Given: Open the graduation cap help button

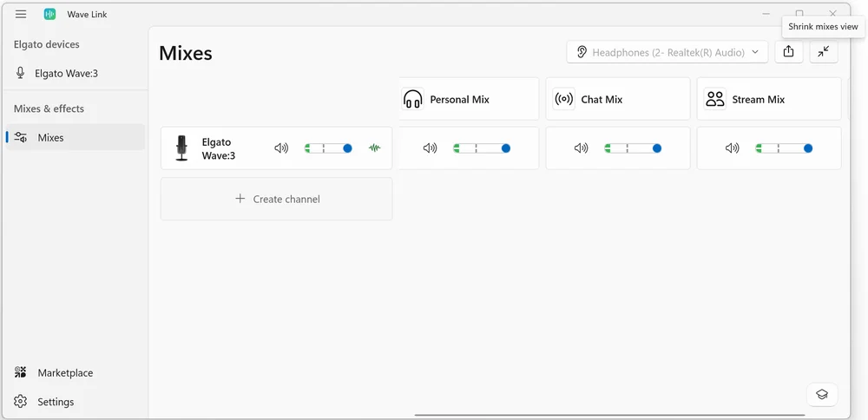Looking at the screenshot, I should click(822, 395).
